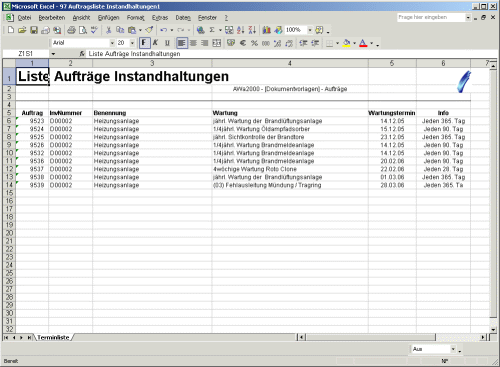
Task: Click the fill color bucket swatch
Action: 347,43
